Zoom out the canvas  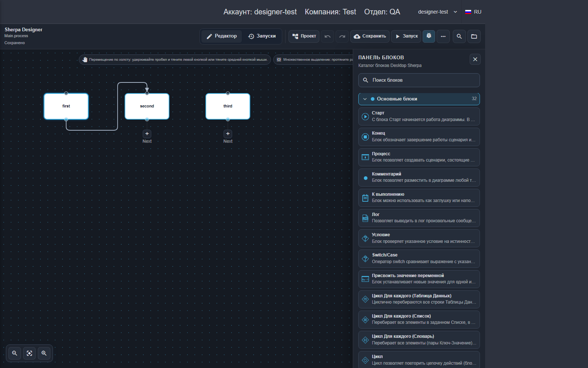pos(15,353)
